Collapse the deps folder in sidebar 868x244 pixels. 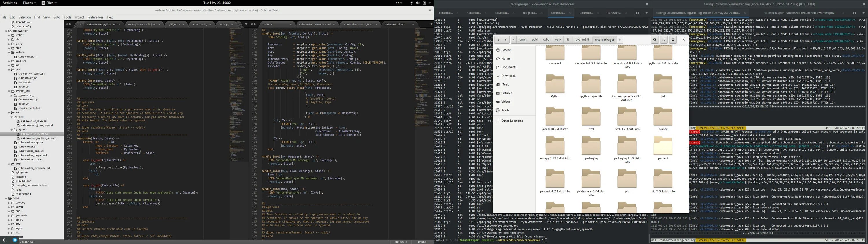(6, 198)
